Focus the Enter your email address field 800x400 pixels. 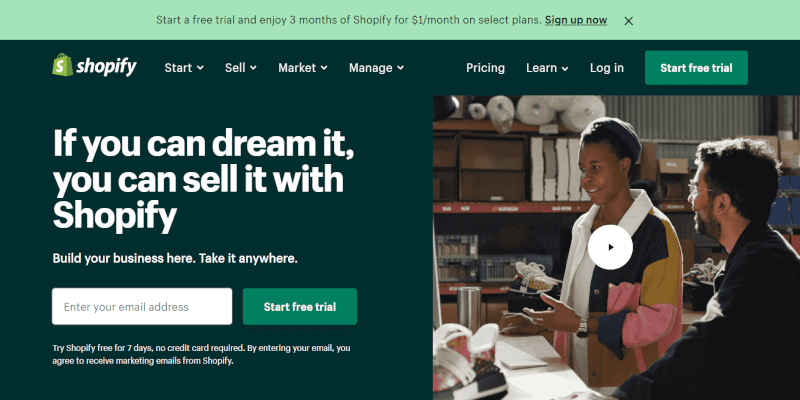[142, 307]
